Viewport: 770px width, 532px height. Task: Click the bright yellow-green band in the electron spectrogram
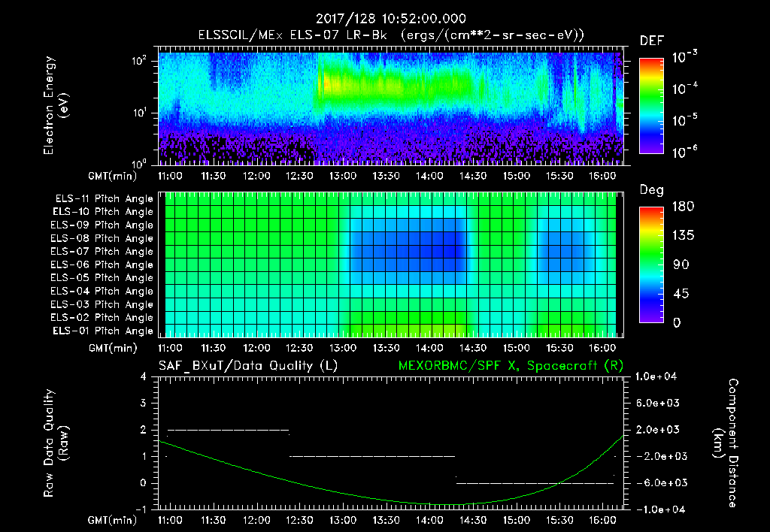tap(393, 83)
